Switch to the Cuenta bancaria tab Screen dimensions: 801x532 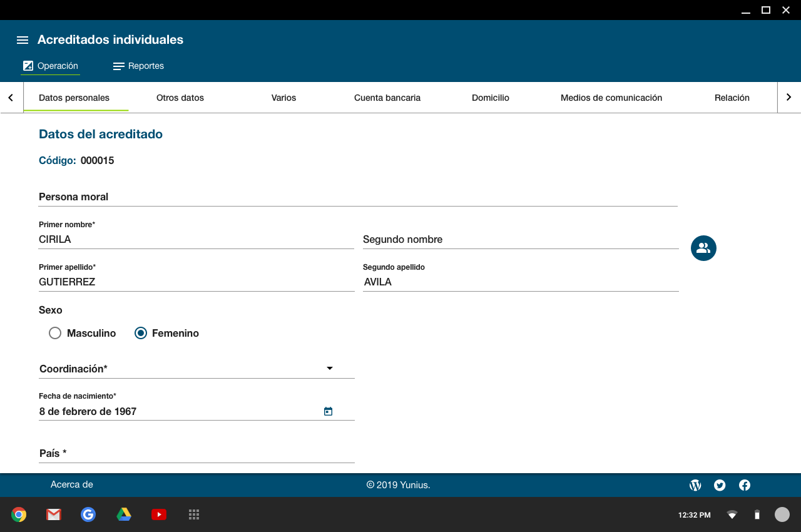tap(387, 98)
